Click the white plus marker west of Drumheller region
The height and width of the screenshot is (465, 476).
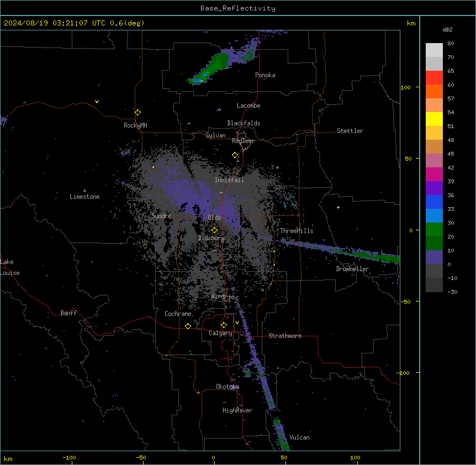tap(338, 207)
